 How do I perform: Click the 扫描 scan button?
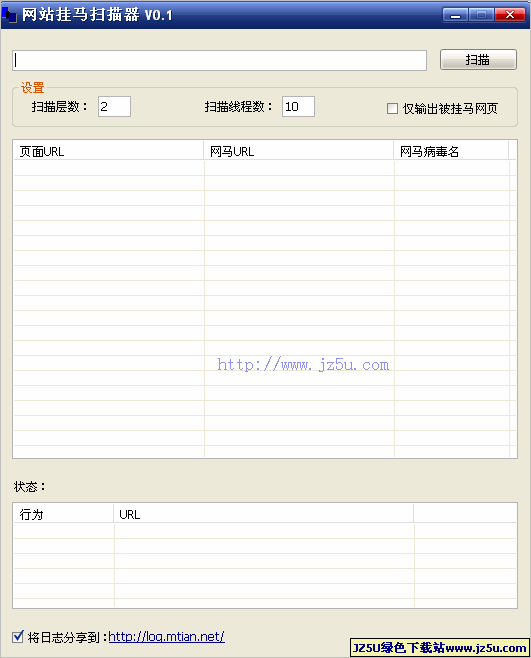point(478,60)
